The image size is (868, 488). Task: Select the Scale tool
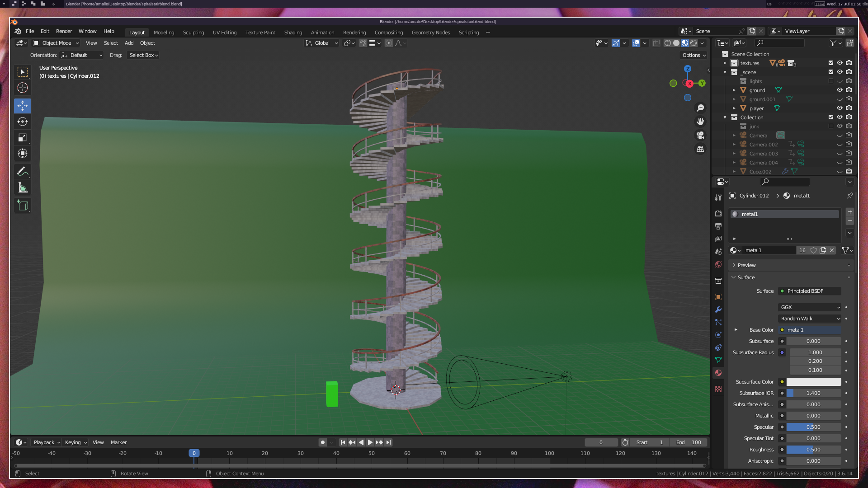pyautogui.click(x=23, y=137)
